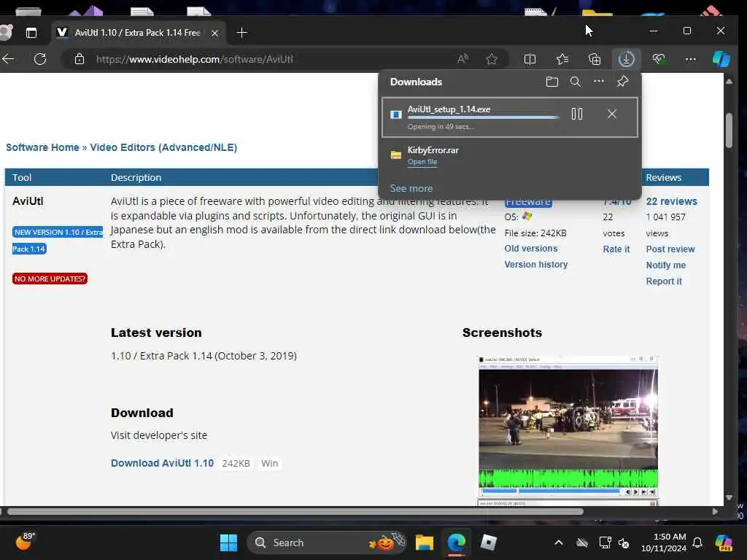Click the horizontal page scrollbar

pyautogui.click(x=295, y=511)
